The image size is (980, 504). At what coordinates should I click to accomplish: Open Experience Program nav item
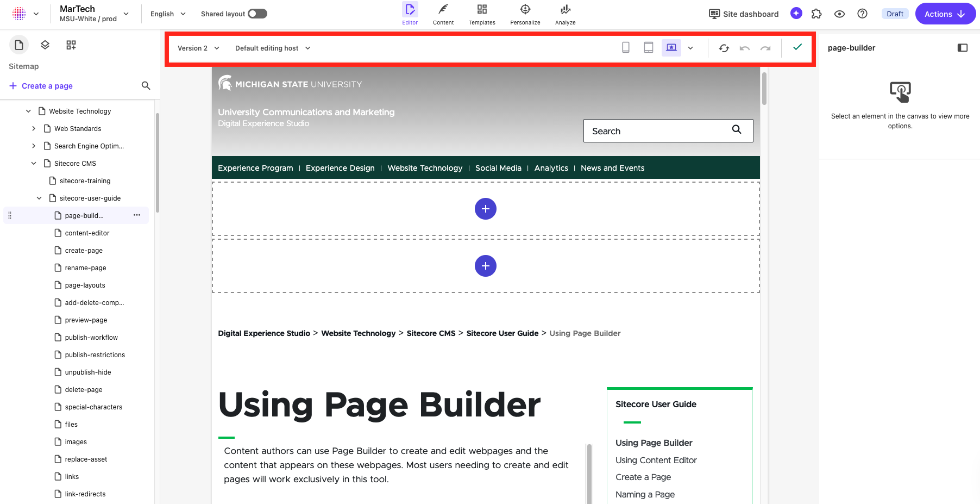[255, 168]
